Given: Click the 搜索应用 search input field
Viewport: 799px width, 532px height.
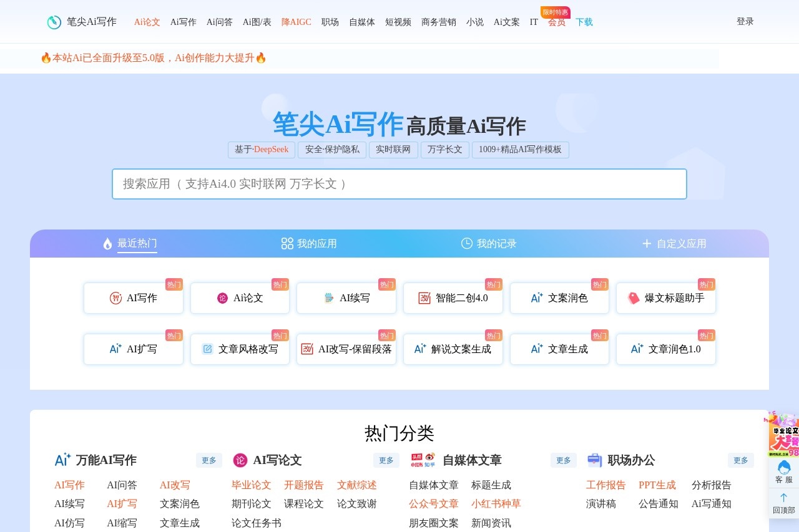Looking at the screenshot, I should pos(399,184).
